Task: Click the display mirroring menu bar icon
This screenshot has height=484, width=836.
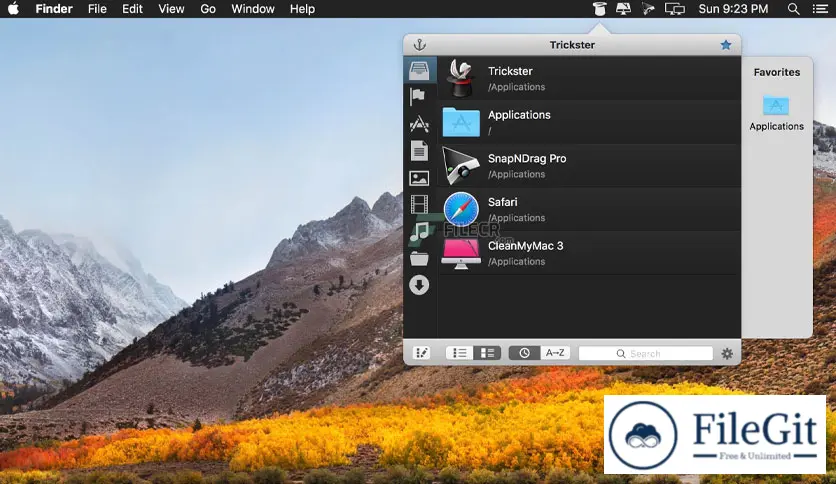Action: pos(674,9)
